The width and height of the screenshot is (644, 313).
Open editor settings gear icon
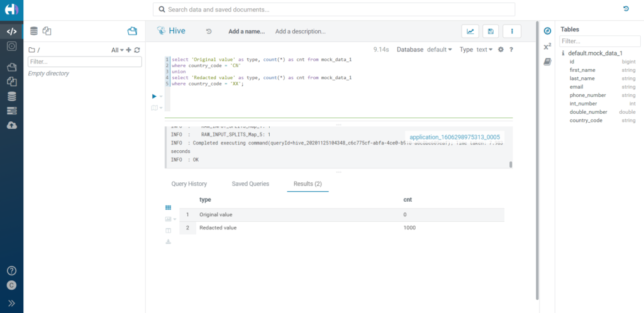501,49
